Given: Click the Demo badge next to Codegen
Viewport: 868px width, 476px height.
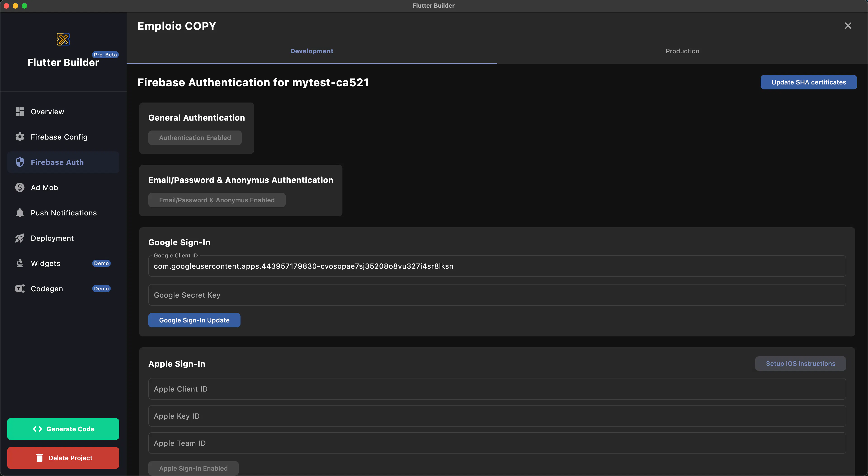Looking at the screenshot, I should tap(101, 289).
